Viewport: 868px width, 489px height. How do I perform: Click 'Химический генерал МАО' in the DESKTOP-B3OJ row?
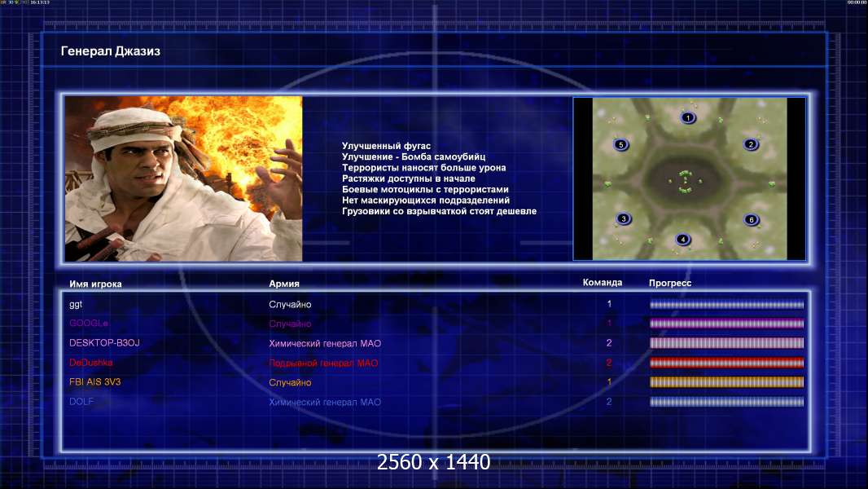pos(325,343)
